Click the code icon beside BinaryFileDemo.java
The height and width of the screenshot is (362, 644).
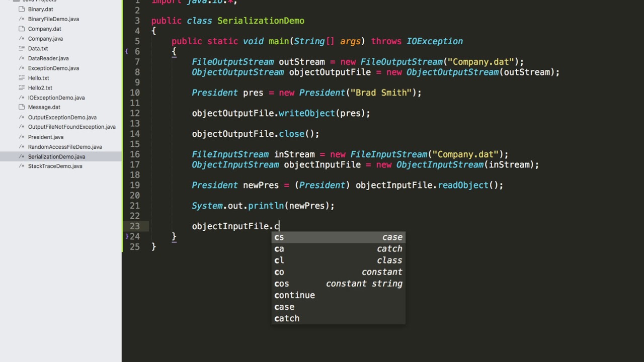click(x=22, y=19)
